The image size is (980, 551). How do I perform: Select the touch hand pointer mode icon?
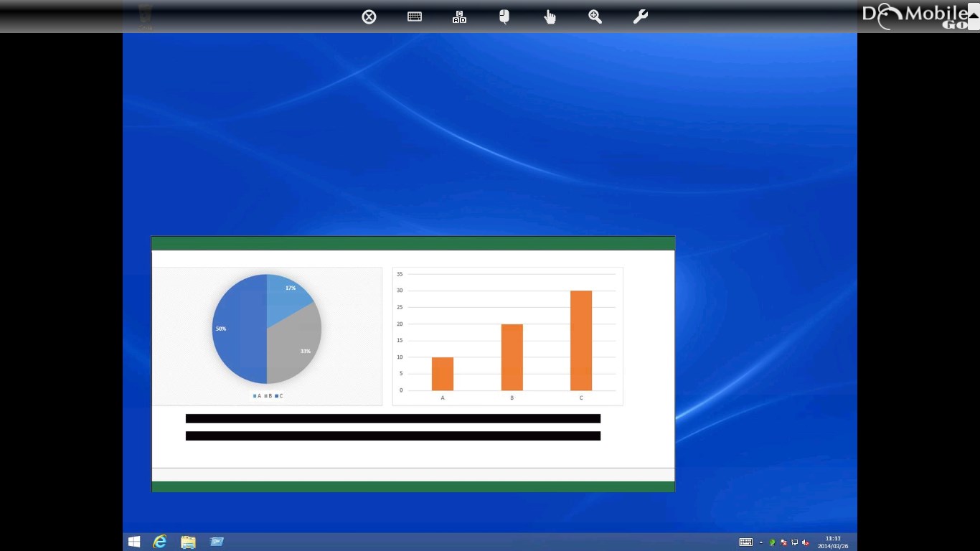[550, 17]
